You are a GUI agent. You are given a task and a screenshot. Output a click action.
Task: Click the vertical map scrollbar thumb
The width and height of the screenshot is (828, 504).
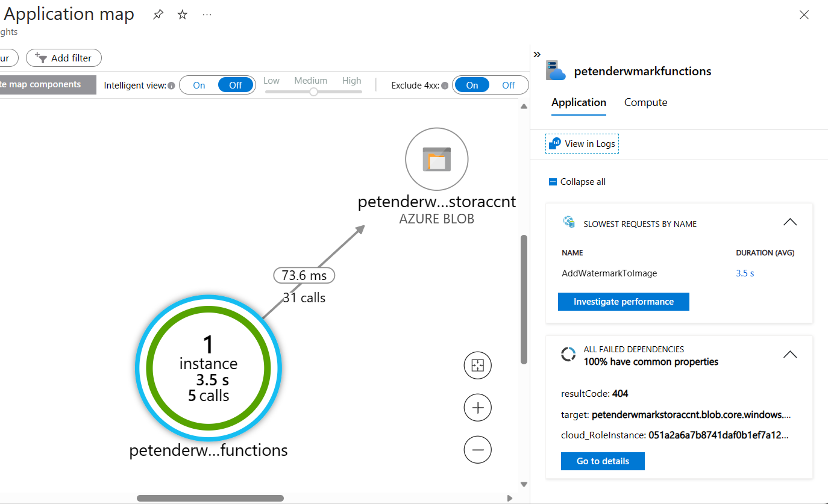[524, 299]
